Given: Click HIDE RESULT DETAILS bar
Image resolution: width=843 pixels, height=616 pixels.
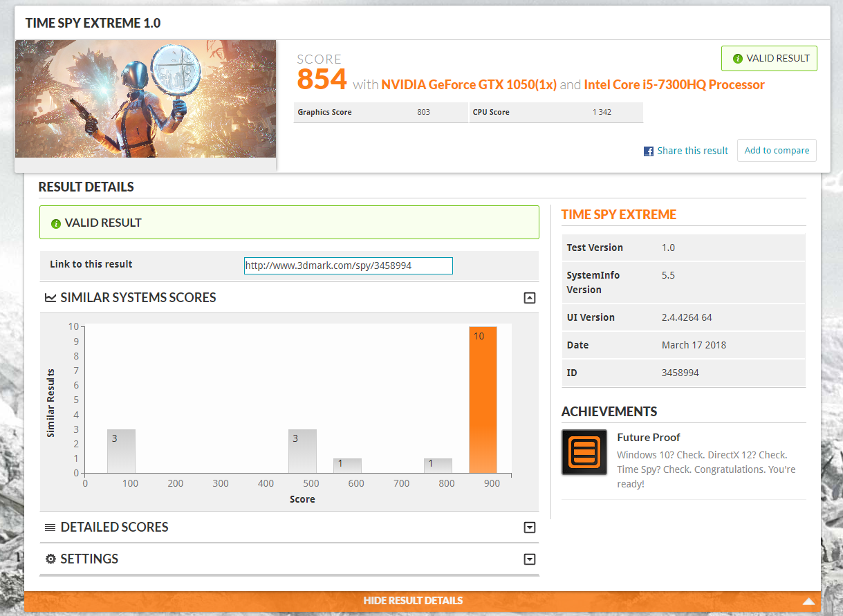Looking at the screenshot, I should 423,601.
